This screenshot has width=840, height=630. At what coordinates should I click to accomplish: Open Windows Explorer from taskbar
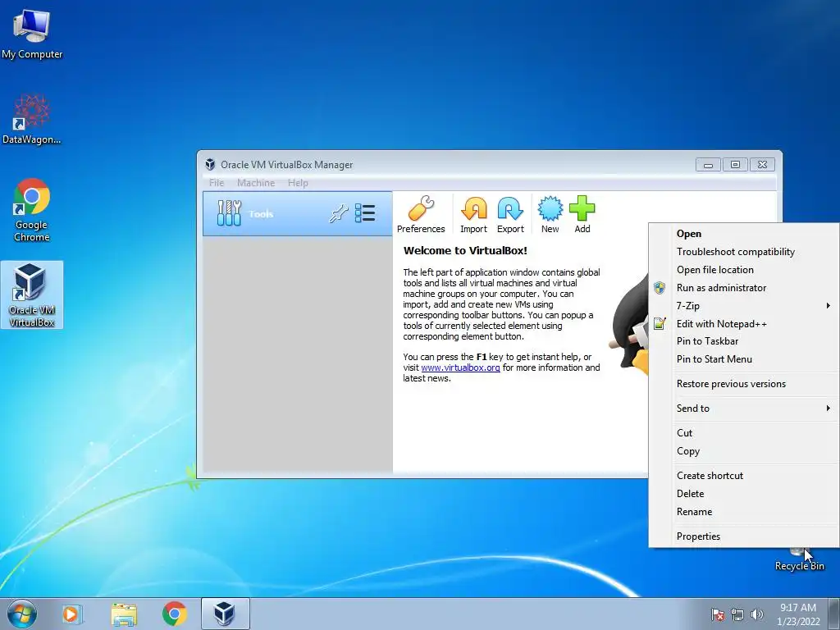(x=124, y=614)
